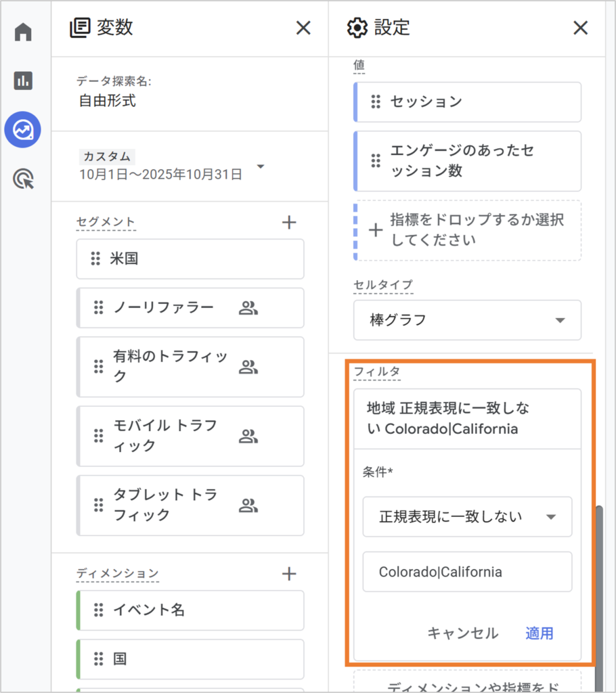Open the Reports bar chart icon
Screen dimensions: 616x693
point(23,81)
